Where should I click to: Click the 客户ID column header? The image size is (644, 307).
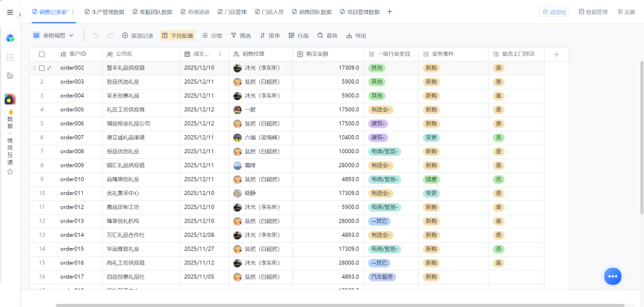coord(79,55)
